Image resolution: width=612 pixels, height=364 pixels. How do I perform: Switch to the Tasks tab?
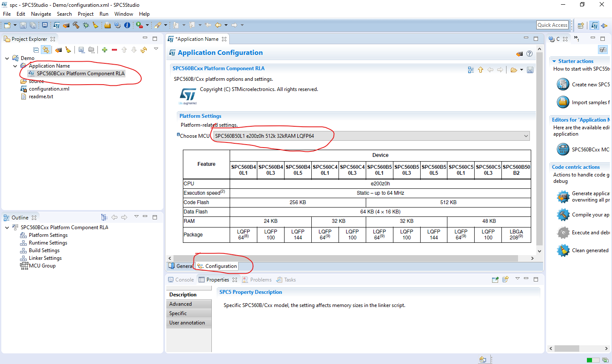(x=286, y=279)
